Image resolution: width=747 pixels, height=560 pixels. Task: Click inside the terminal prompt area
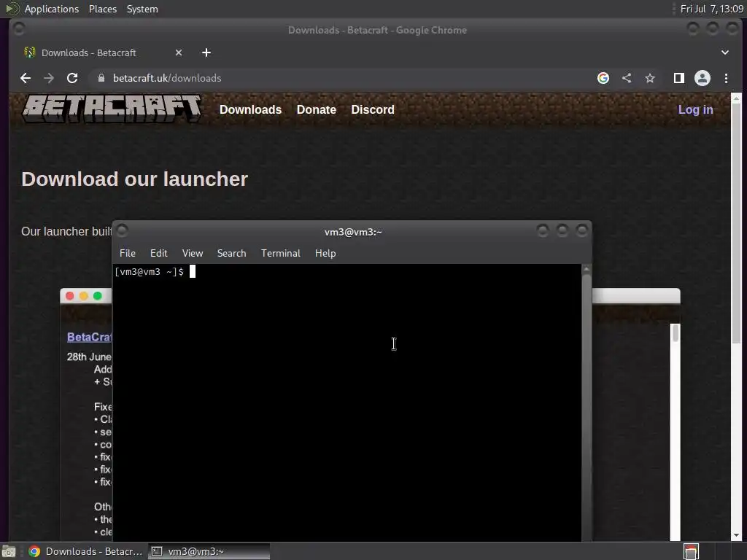click(x=347, y=402)
